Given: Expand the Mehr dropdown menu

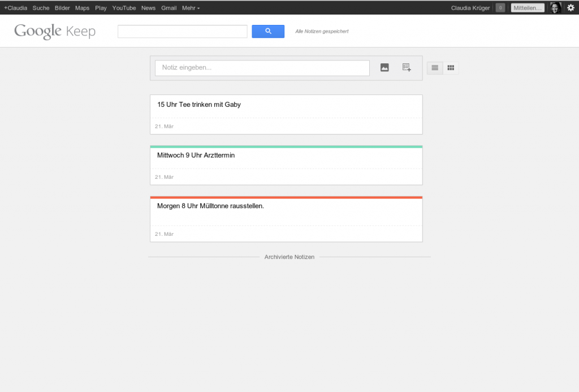Looking at the screenshot, I should click(x=191, y=8).
